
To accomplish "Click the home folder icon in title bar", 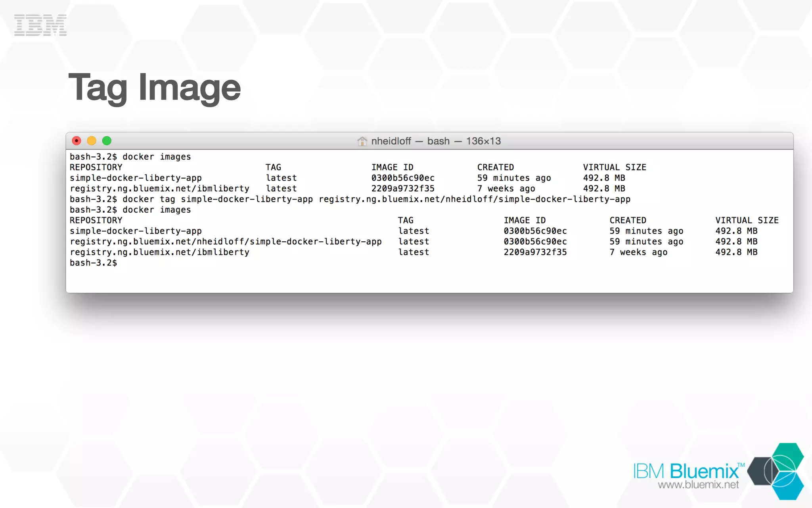I will pyautogui.click(x=362, y=141).
